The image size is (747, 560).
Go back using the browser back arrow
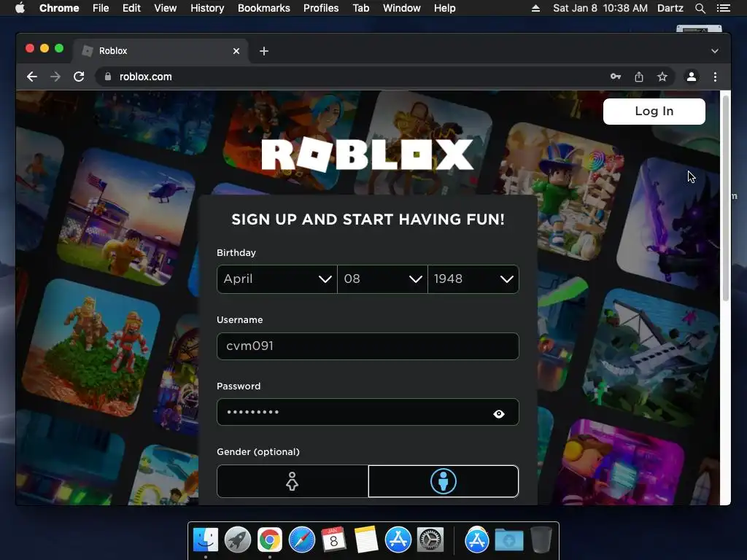pos(32,77)
